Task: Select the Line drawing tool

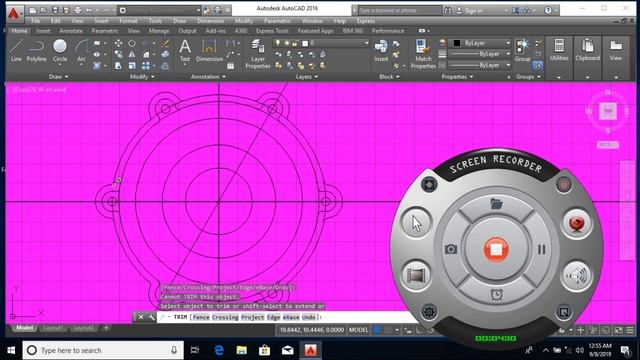Action: [16, 50]
